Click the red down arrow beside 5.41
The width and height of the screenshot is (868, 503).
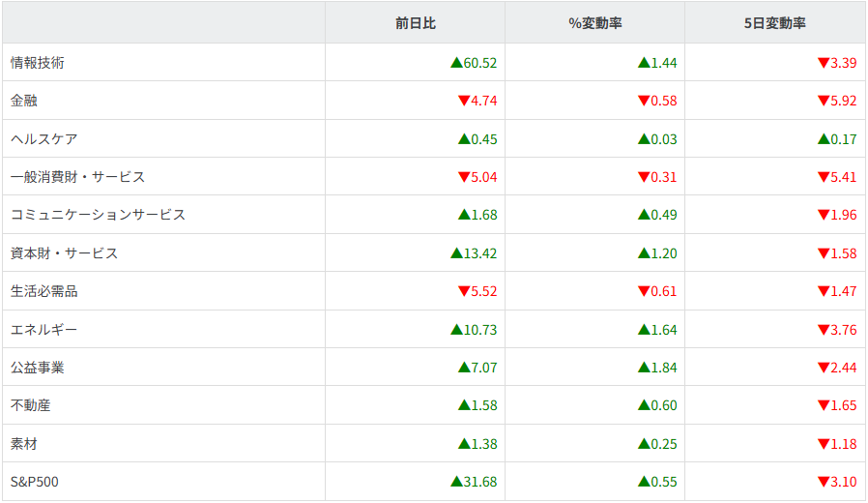coord(824,177)
